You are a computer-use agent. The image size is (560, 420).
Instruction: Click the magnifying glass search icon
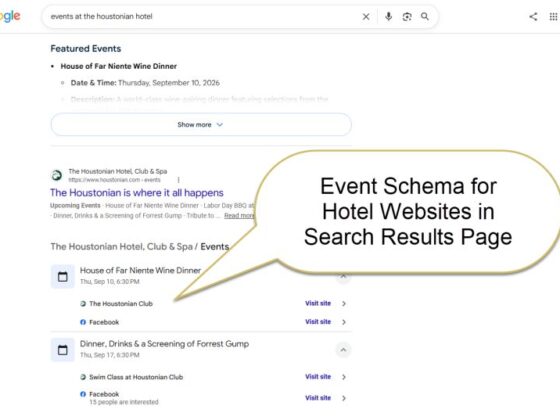pos(425,16)
